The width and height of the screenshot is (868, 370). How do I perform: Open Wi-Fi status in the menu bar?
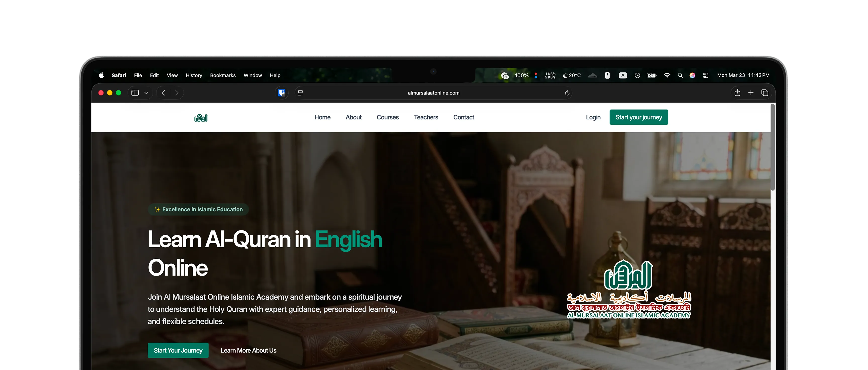tap(667, 75)
